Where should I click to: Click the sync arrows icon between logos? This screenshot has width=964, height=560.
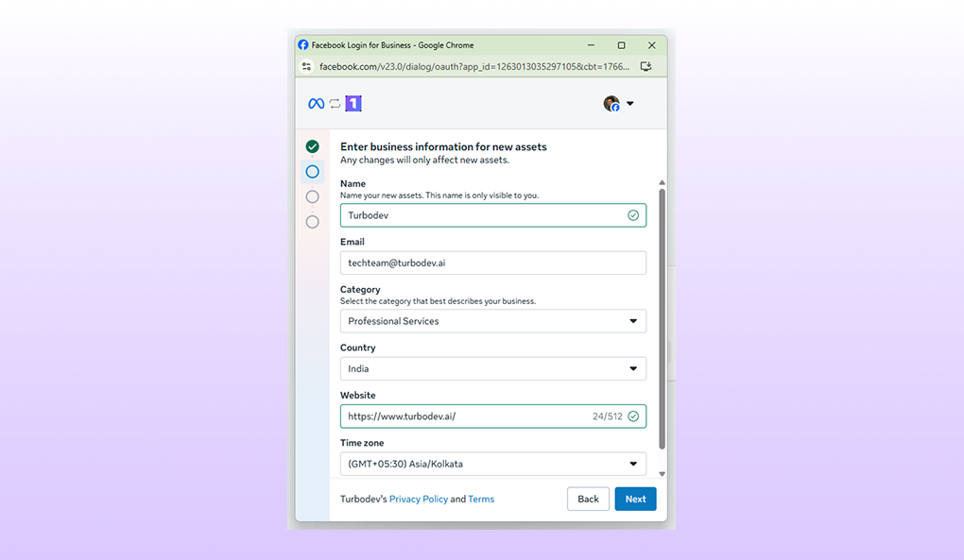tap(336, 104)
